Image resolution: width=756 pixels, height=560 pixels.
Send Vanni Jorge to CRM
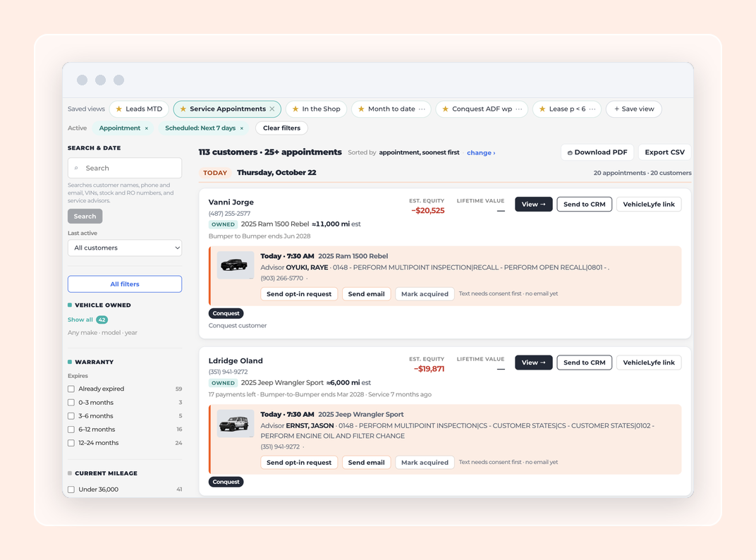pyautogui.click(x=585, y=205)
